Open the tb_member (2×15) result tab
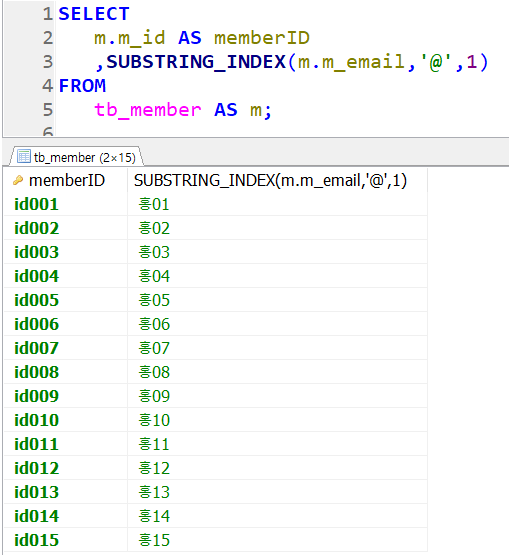509x555 pixels. [76, 156]
